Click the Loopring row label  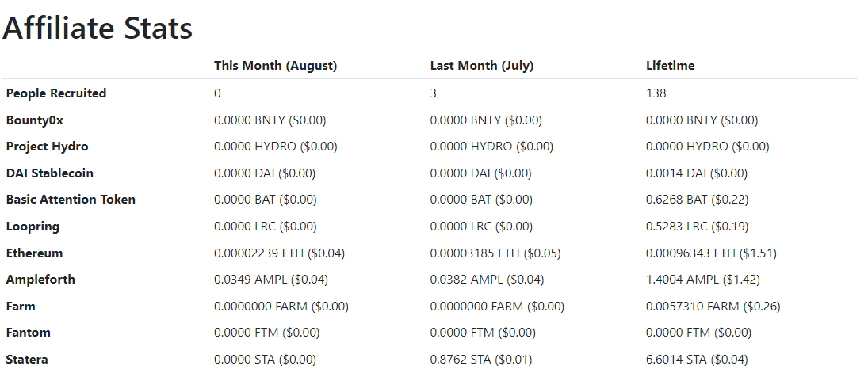[x=33, y=226]
